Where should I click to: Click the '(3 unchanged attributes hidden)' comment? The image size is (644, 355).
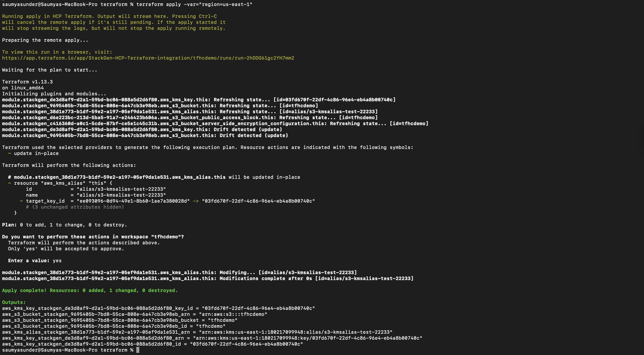(x=75, y=207)
